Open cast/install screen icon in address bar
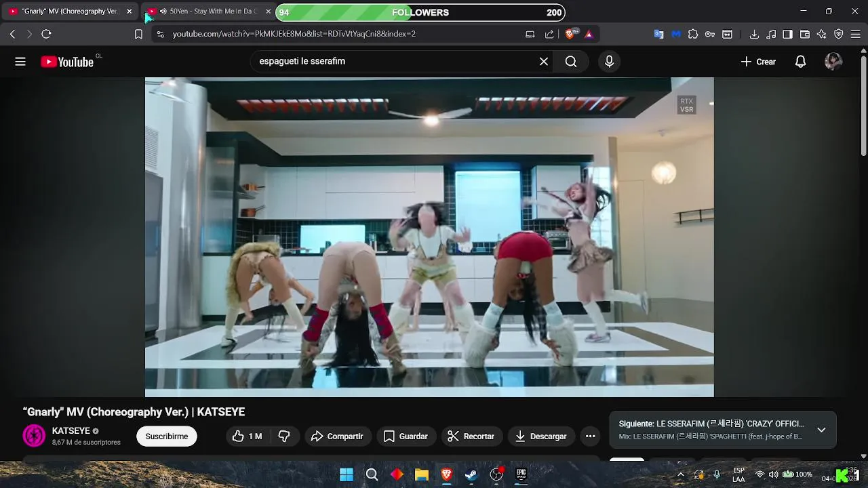The image size is (868, 488). (530, 34)
